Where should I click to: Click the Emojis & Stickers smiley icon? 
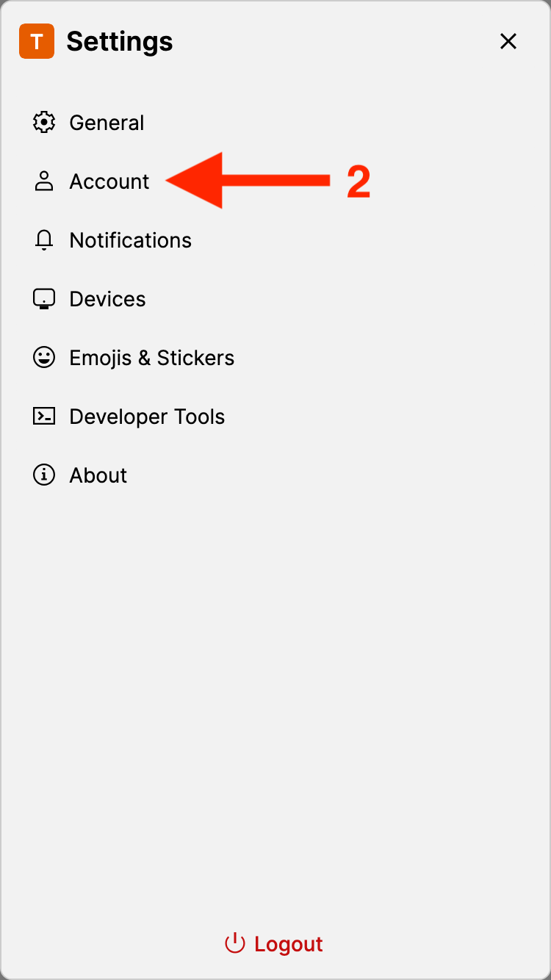[44, 358]
